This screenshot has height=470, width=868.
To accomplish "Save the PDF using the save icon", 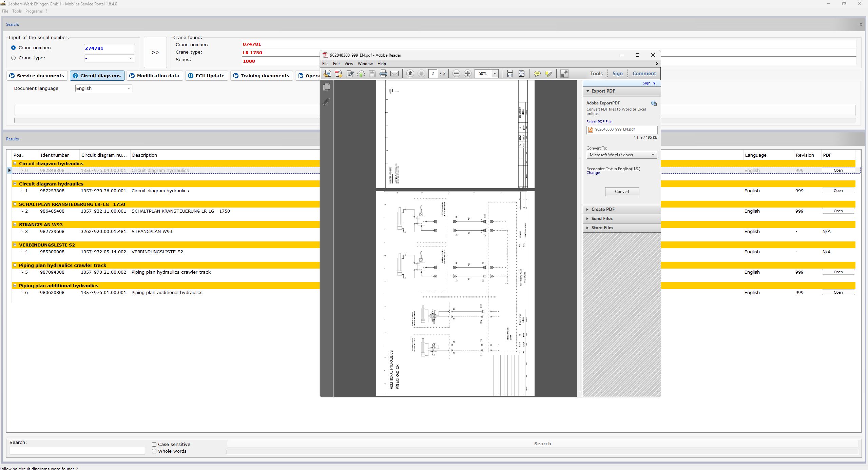I will coord(372,74).
